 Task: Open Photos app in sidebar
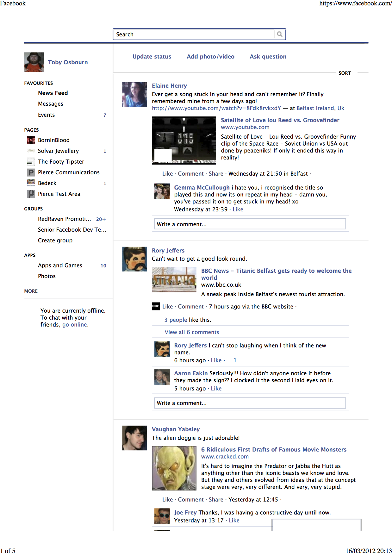tap(47, 276)
